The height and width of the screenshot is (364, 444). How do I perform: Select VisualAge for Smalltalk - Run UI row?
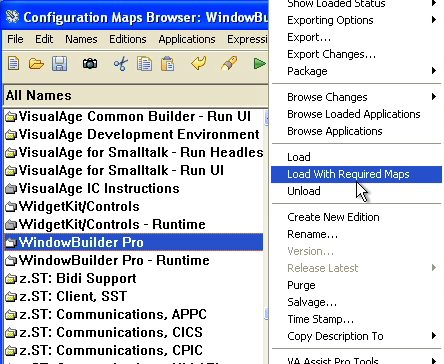[134, 171]
